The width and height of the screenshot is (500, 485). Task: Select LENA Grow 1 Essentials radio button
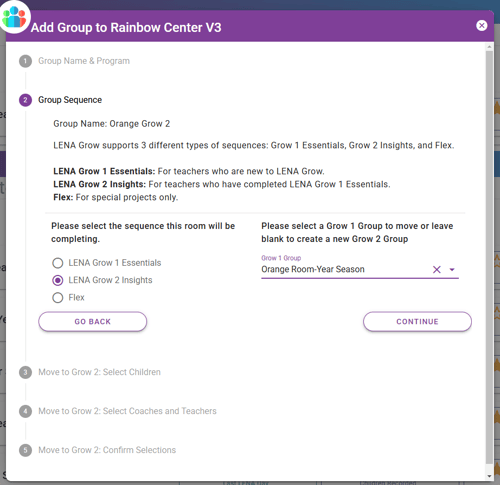pos(58,263)
